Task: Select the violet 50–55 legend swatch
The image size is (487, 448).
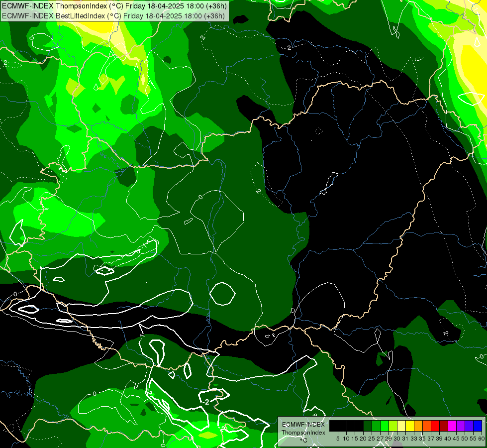Action: pyautogui.click(x=469, y=426)
